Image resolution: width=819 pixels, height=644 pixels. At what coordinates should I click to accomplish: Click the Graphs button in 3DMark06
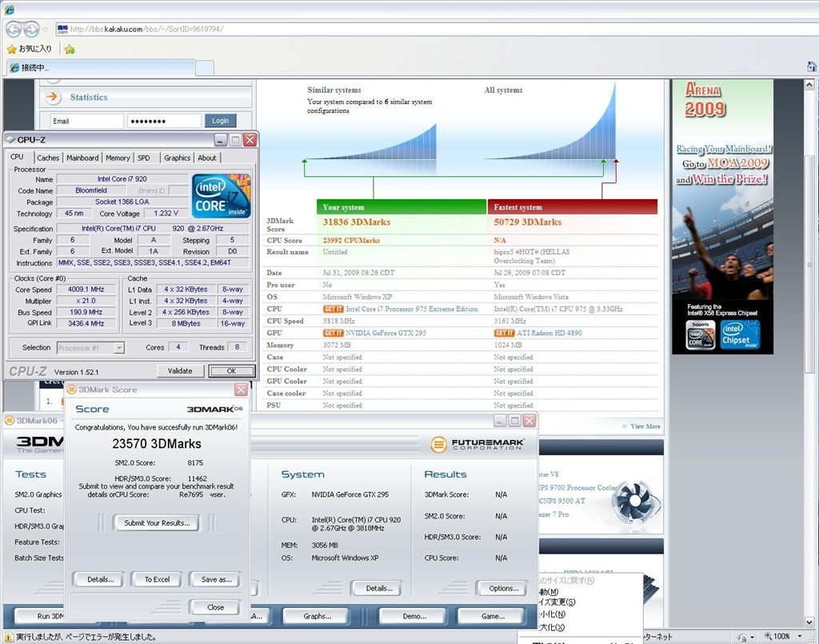317,616
